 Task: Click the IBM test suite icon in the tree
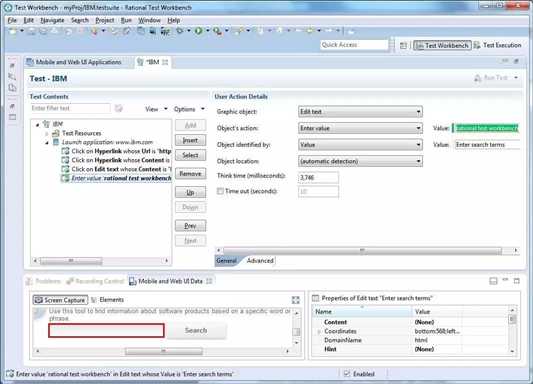(x=47, y=124)
